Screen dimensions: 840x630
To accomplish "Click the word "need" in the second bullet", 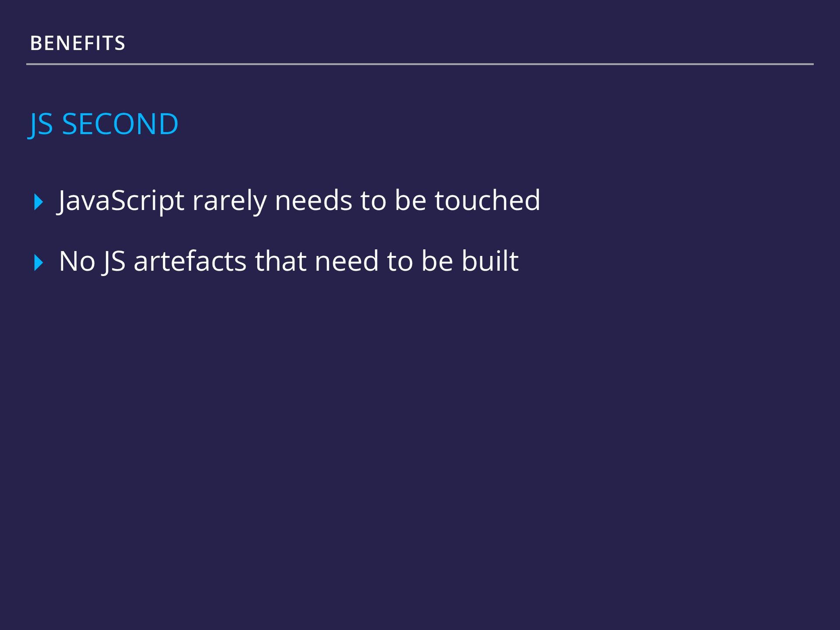I will [346, 261].
